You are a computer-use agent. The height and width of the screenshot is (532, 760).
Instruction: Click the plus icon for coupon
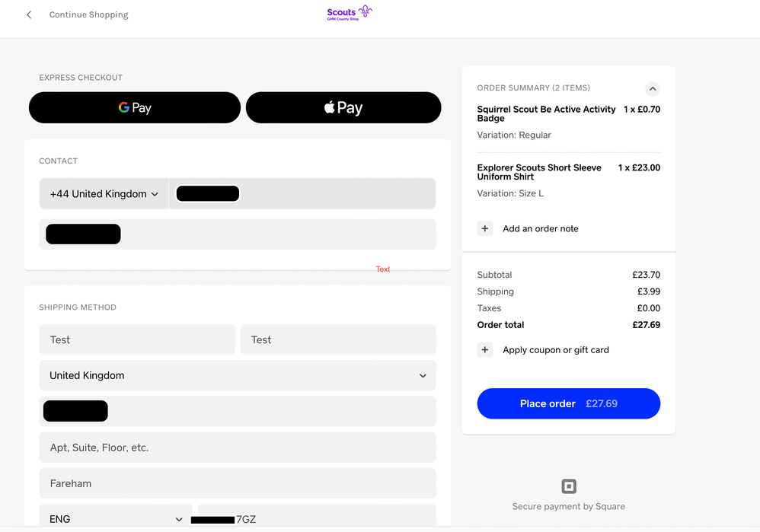click(485, 350)
